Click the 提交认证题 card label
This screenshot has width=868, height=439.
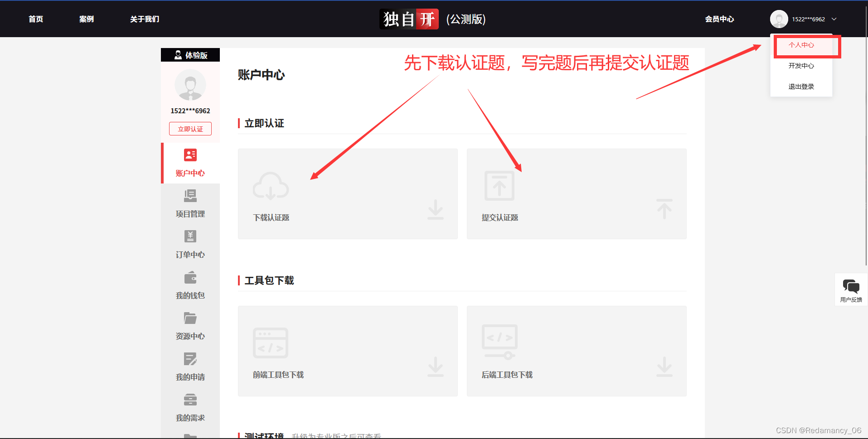[500, 217]
